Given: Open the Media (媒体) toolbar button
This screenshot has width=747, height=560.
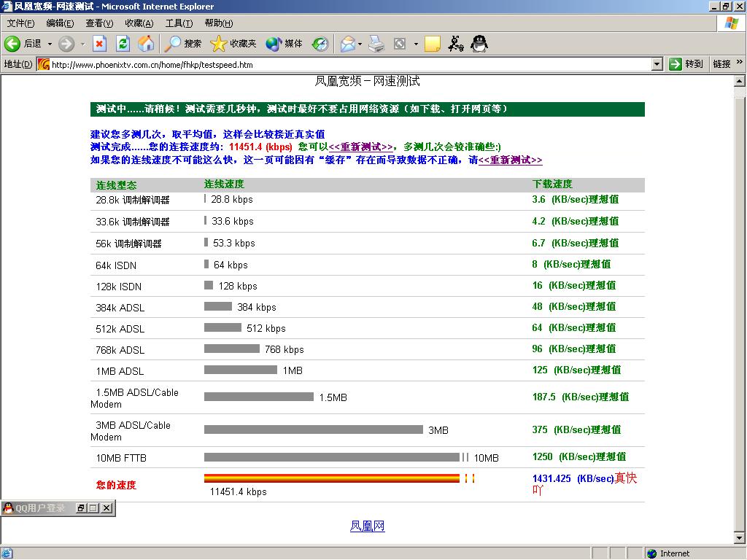Looking at the screenshot, I should pyautogui.click(x=284, y=44).
